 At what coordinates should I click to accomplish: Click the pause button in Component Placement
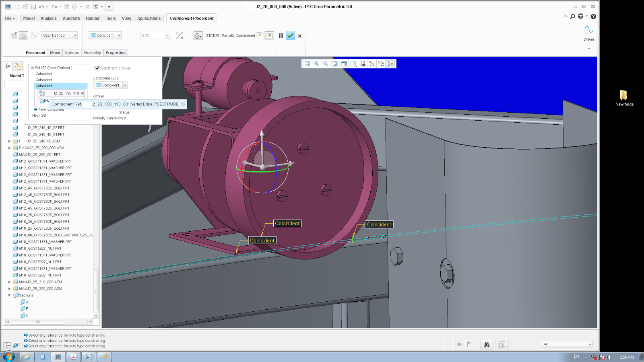coord(281,36)
